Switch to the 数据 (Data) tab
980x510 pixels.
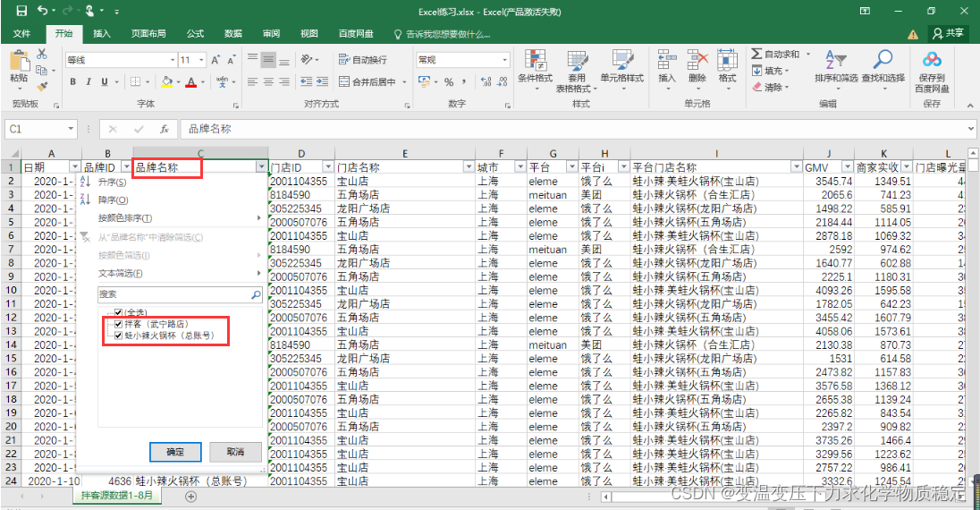pos(233,33)
